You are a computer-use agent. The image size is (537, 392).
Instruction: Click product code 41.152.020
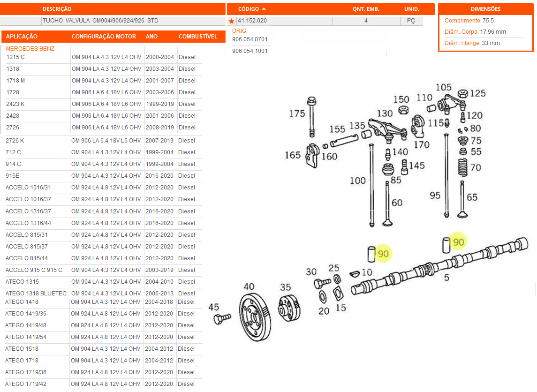(x=252, y=21)
